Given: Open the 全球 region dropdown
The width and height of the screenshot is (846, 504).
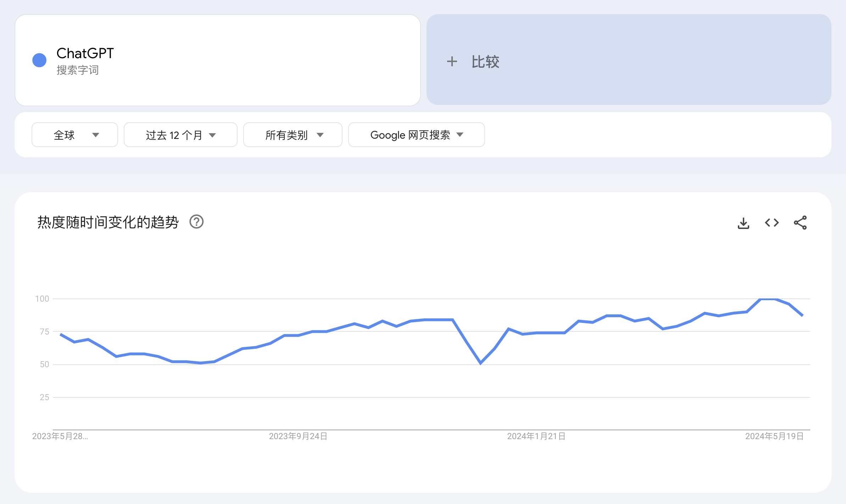Looking at the screenshot, I should [75, 135].
